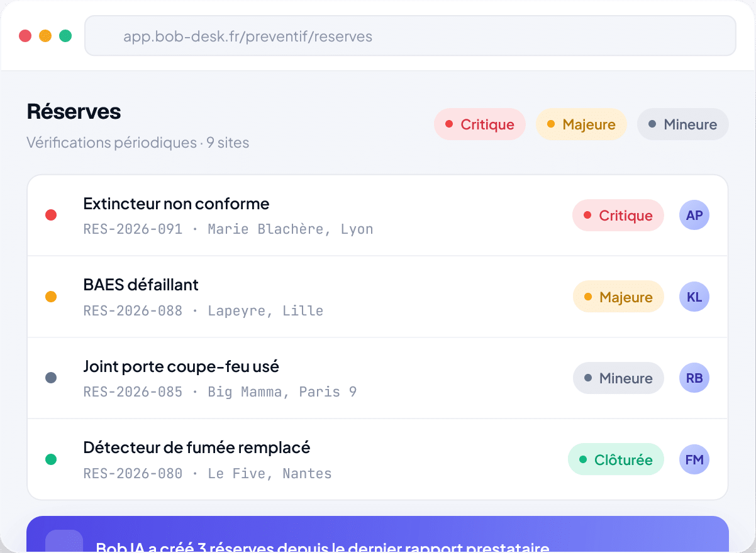756x553 pixels.
Task: Click green status dot beside Détecteur de fumée
Action: [x=52, y=459]
